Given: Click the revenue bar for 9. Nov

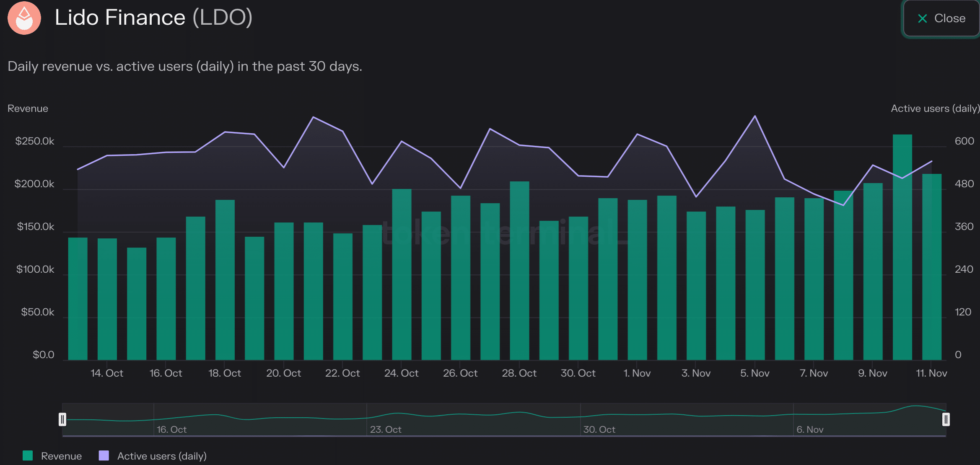Looking at the screenshot, I should click(873, 271).
